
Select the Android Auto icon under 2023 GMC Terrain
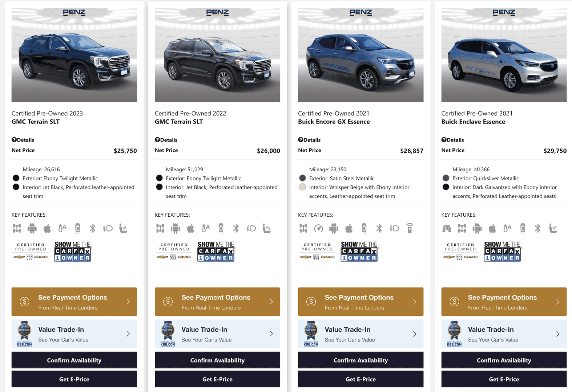(x=32, y=228)
